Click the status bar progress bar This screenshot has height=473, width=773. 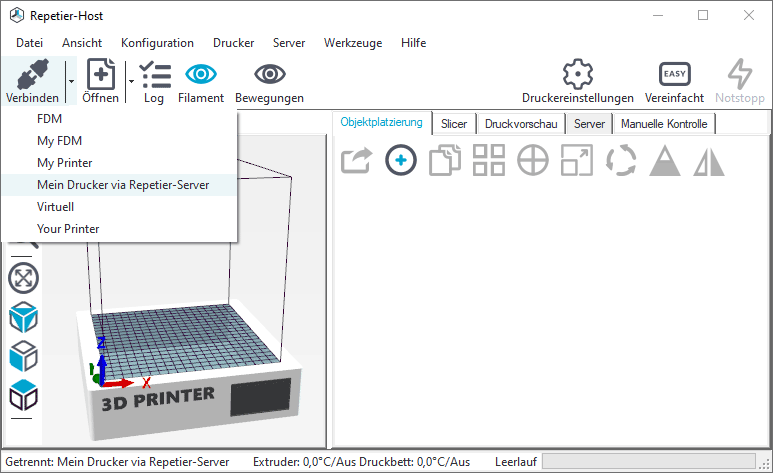(x=649, y=462)
